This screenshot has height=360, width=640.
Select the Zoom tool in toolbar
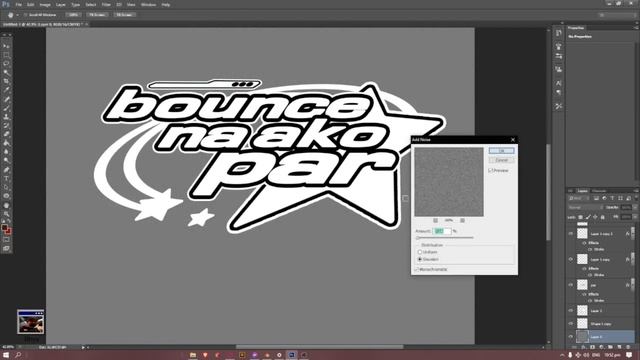click(6, 214)
